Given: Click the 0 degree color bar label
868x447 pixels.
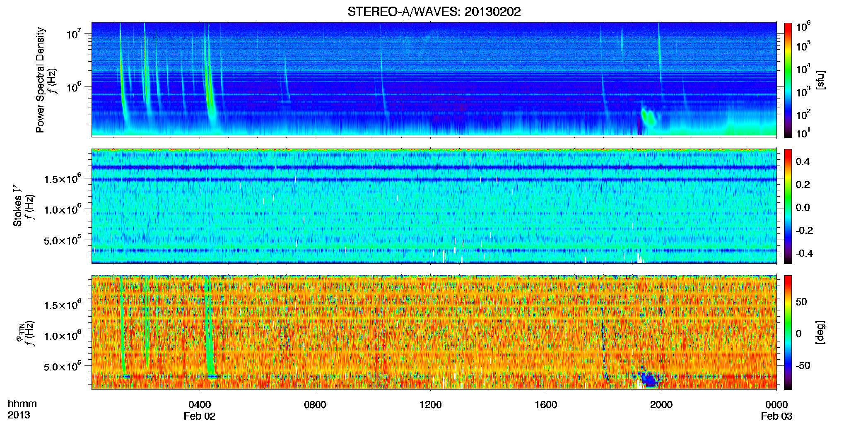Looking at the screenshot, I should point(798,334).
